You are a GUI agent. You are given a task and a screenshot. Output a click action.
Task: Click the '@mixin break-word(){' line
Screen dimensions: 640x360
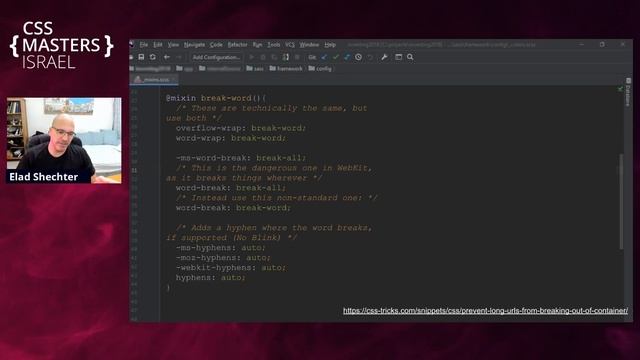point(216,98)
